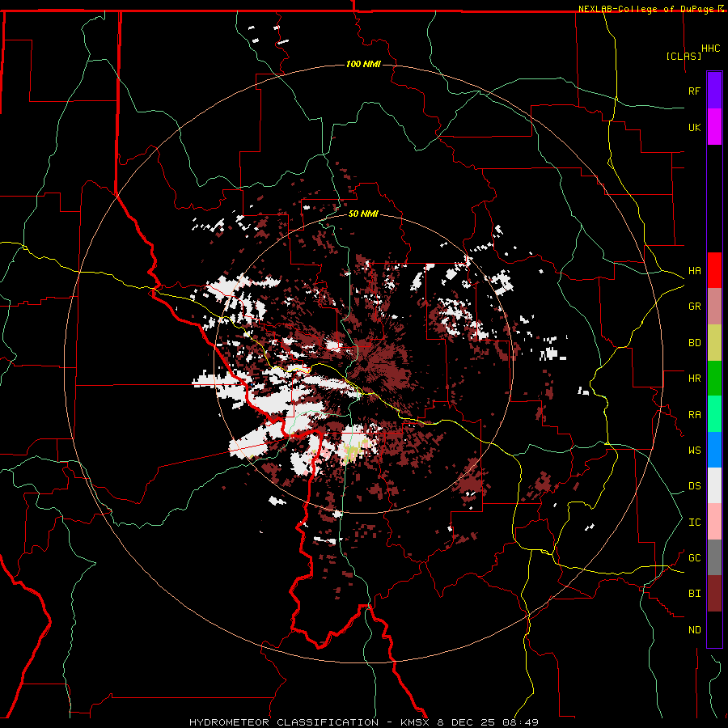Click the ND black legend swatch
This screenshot has width=728, height=728.
(x=714, y=629)
